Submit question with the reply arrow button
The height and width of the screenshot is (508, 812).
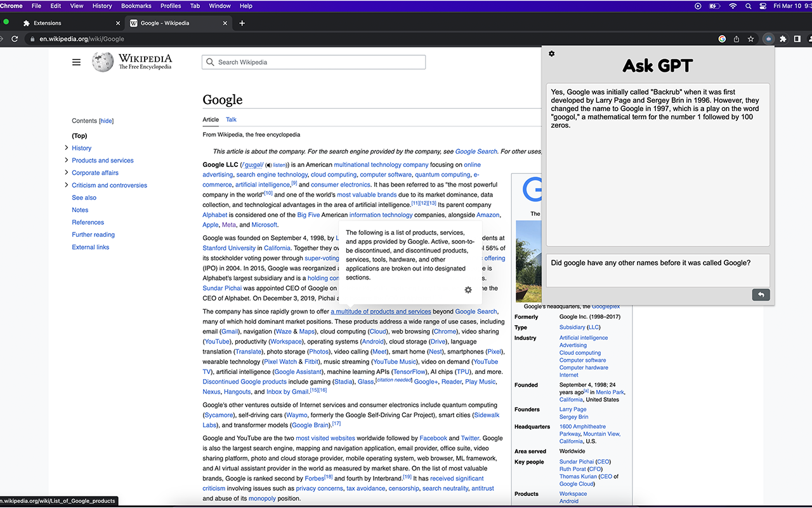761,295
